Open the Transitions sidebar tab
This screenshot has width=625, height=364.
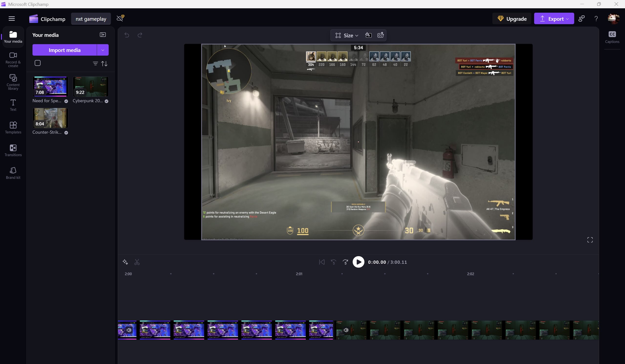[x=13, y=150]
